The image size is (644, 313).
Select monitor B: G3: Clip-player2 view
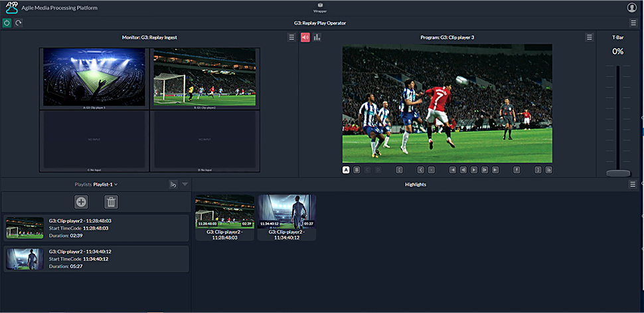coord(204,77)
